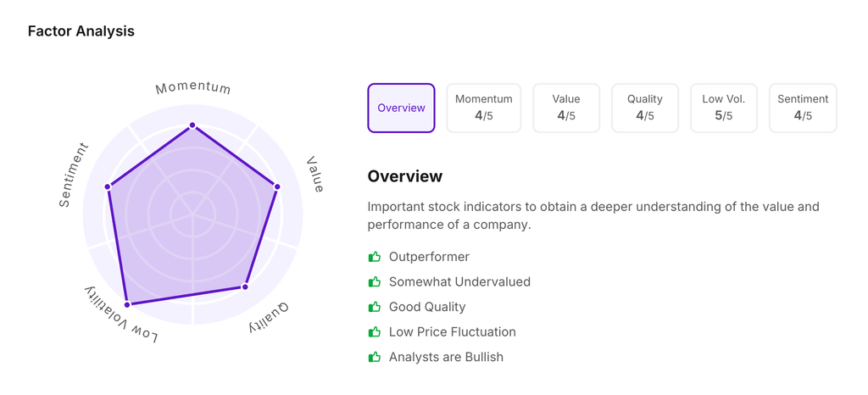Click the Quality point on radar chart
This screenshot has width=868, height=395.
tap(245, 287)
